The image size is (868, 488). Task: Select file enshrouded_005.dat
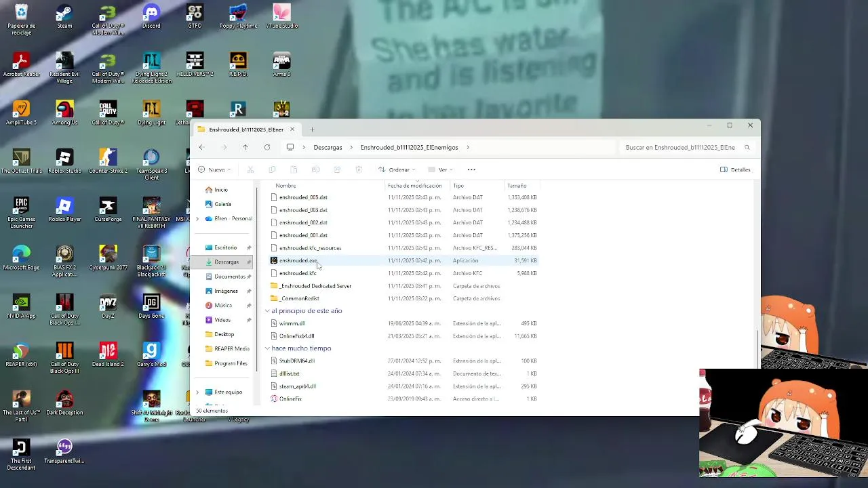tap(303, 197)
